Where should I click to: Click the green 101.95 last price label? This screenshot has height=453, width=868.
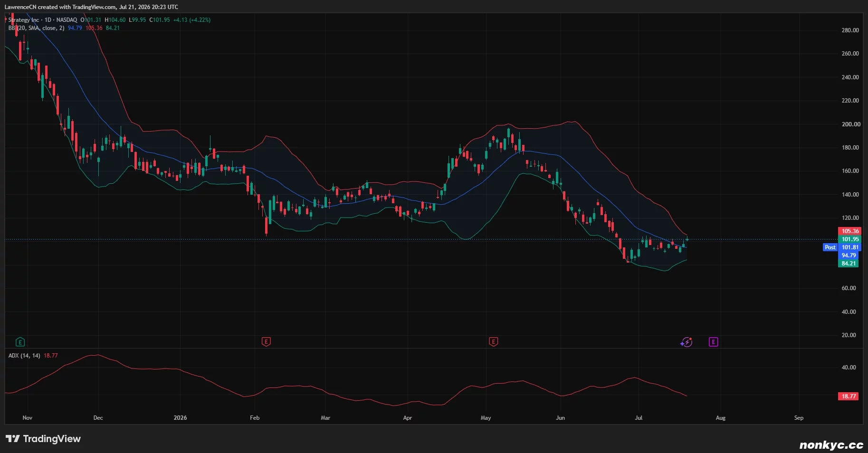(848, 239)
